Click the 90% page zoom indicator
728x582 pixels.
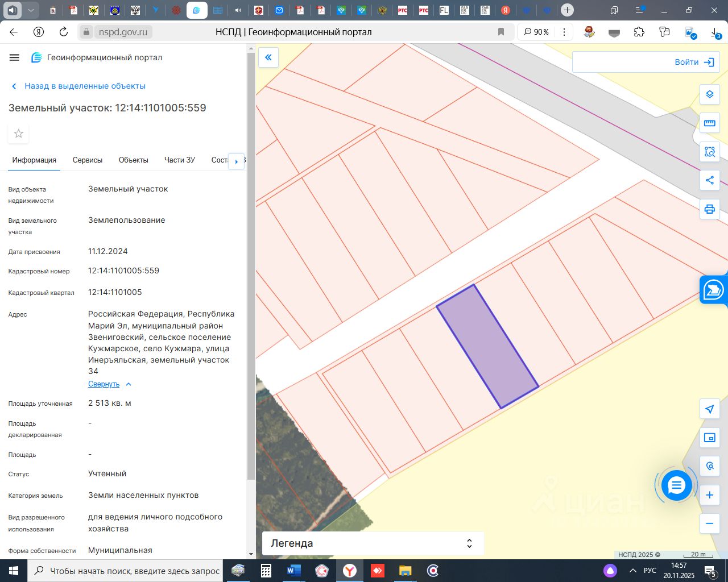pyautogui.click(x=537, y=32)
